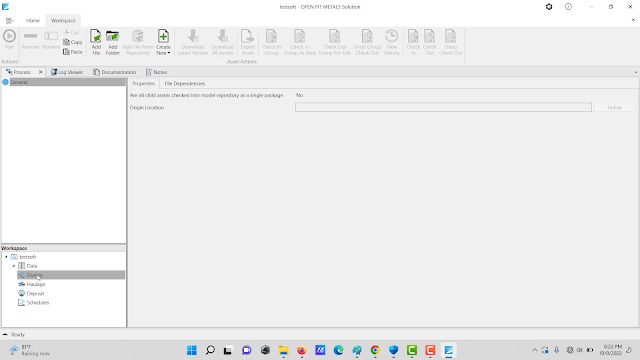Image resolution: width=640 pixels, height=360 pixels.
Task: Click Download All Assets
Action: (x=222, y=42)
